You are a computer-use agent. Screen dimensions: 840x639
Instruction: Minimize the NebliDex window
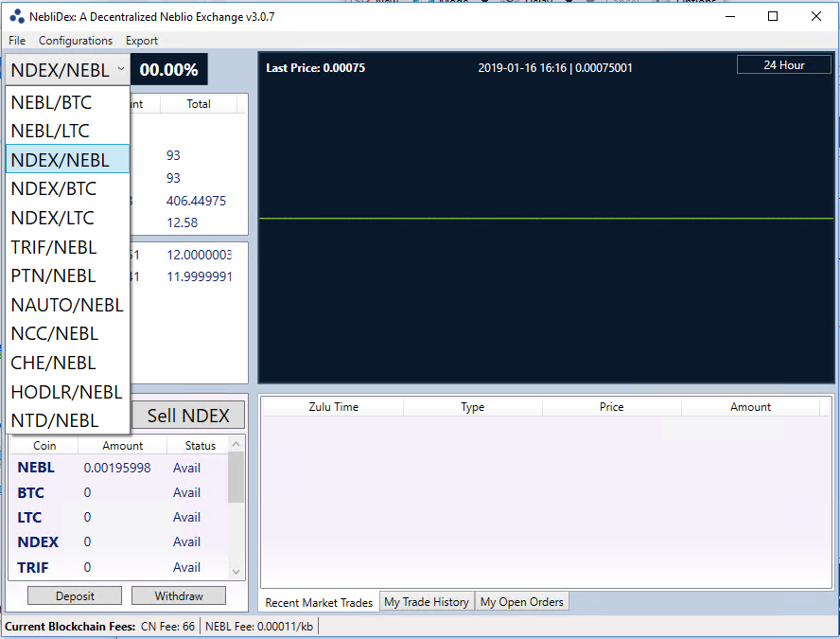point(730,17)
